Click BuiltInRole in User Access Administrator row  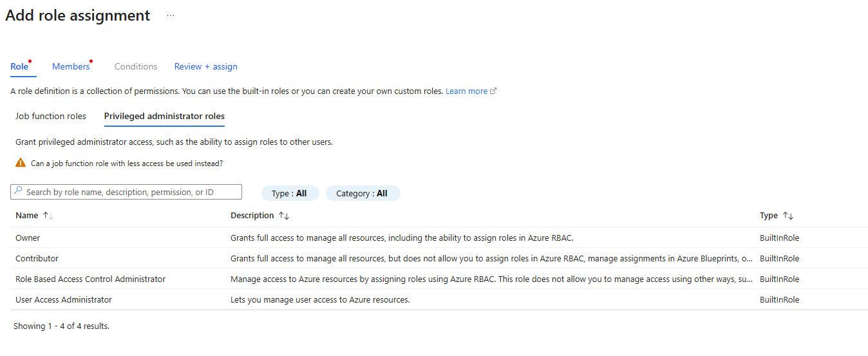tap(779, 299)
